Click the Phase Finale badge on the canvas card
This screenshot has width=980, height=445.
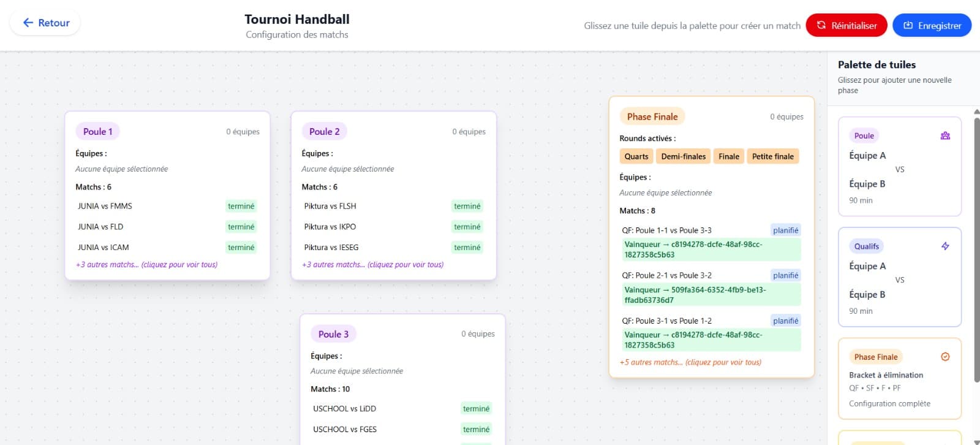(652, 116)
